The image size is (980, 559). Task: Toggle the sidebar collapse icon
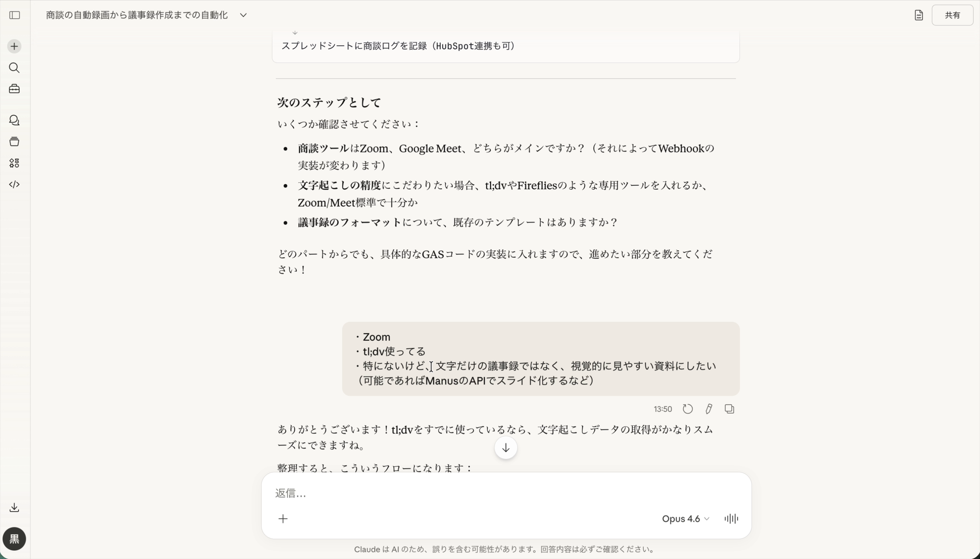click(15, 15)
